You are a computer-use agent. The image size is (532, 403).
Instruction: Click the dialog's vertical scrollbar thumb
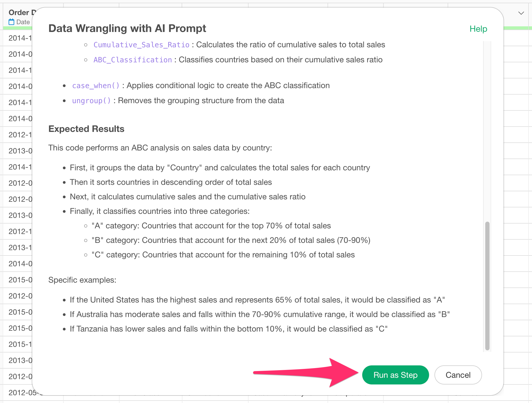pos(487,286)
